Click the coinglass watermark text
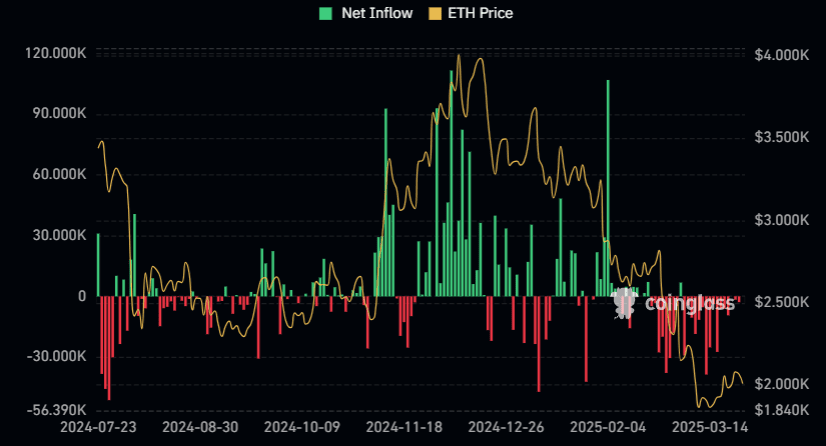 (x=690, y=303)
